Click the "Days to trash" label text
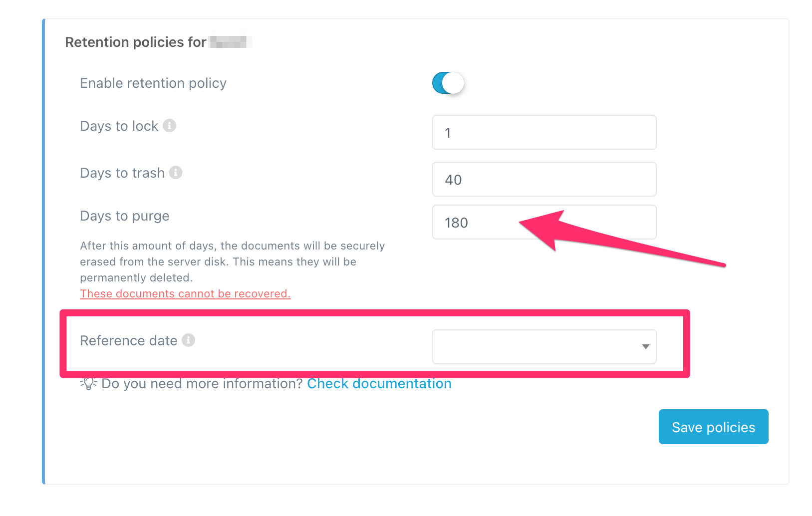This screenshot has height=516, width=812. click(122, 173)
